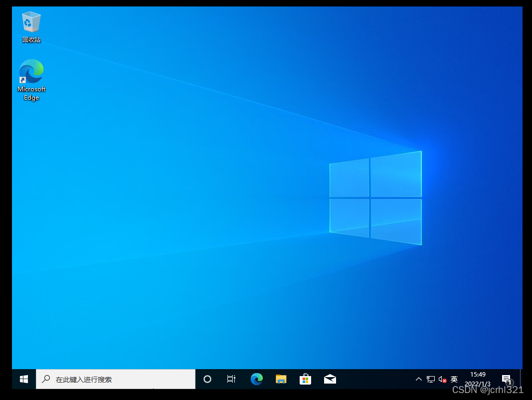
Task: Open File Explorer from the taskbar
Action: click(x=281, y=379)
